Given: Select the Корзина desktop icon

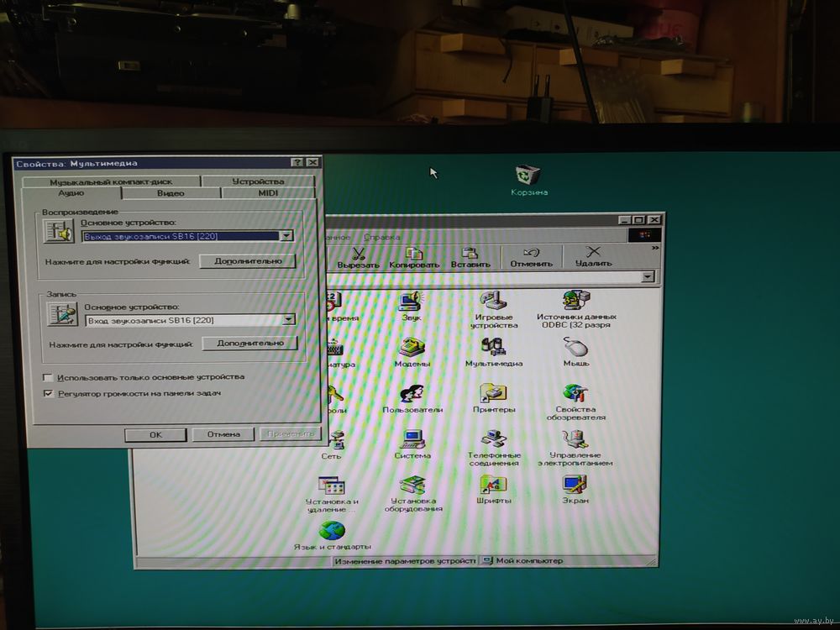Looking at the screenshot, I should point(528,180).
